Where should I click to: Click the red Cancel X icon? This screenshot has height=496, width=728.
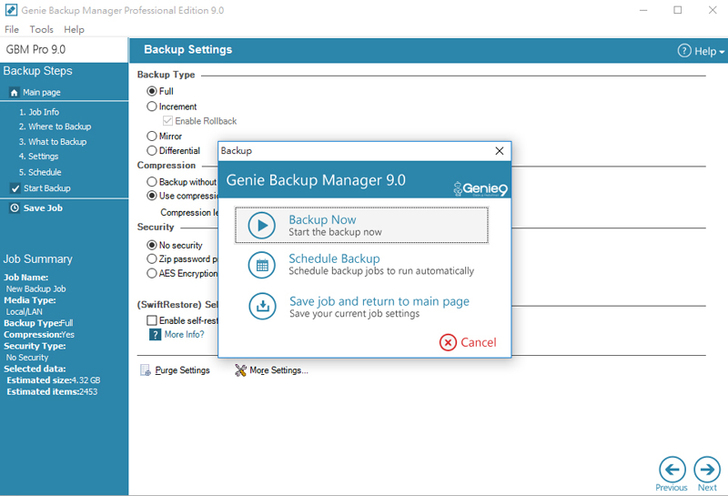click(448, 342)
